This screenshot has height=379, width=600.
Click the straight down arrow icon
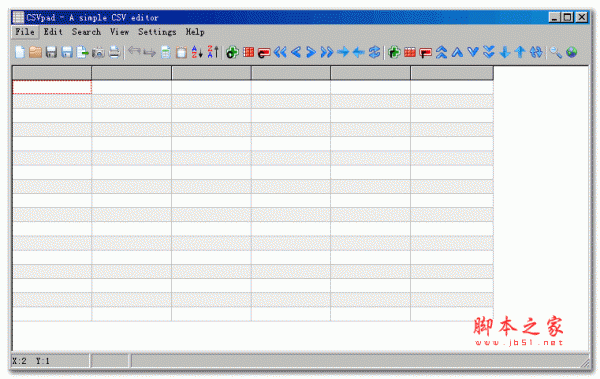pyautogui.click(x=505, y=52)
